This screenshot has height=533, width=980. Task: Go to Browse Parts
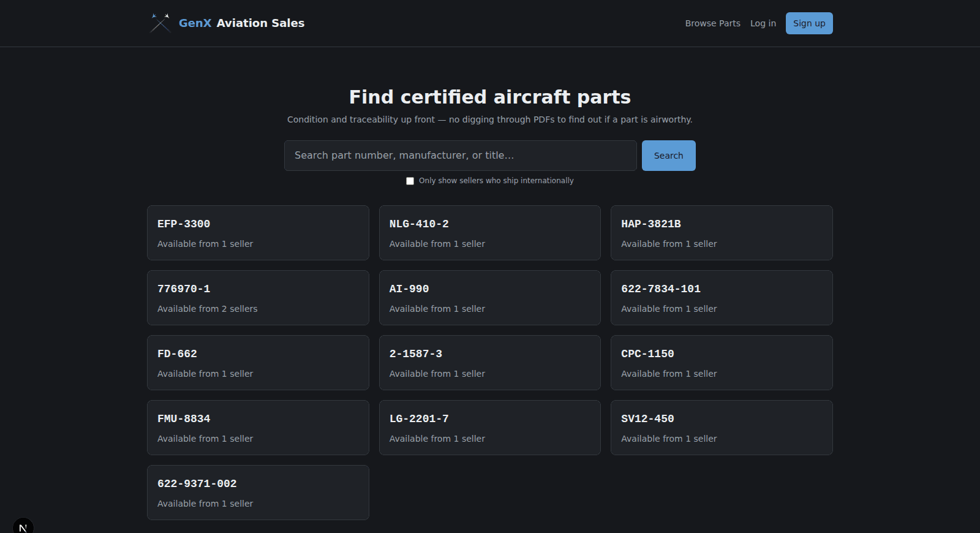click(x=712, y=23)
